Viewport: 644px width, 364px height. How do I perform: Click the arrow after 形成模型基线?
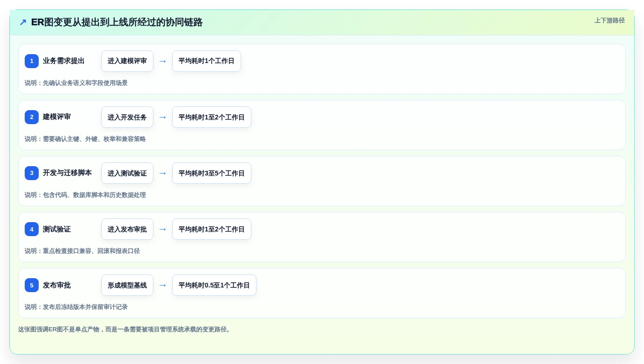tap(163, 285)
